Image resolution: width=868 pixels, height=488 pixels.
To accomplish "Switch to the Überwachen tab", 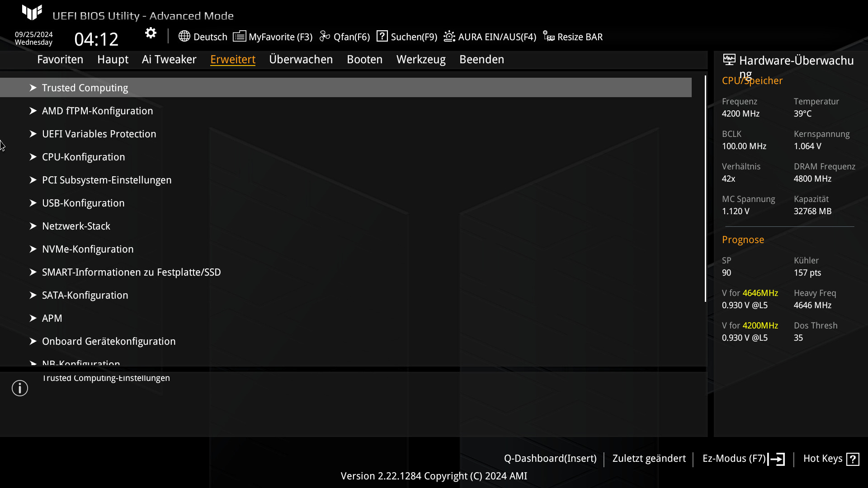I will [x=301, y=59].
